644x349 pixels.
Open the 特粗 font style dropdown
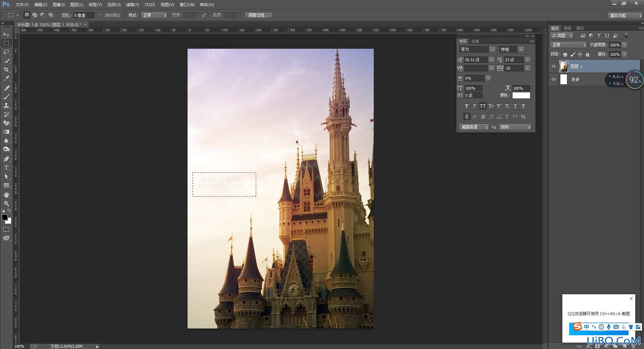[521, 49]
